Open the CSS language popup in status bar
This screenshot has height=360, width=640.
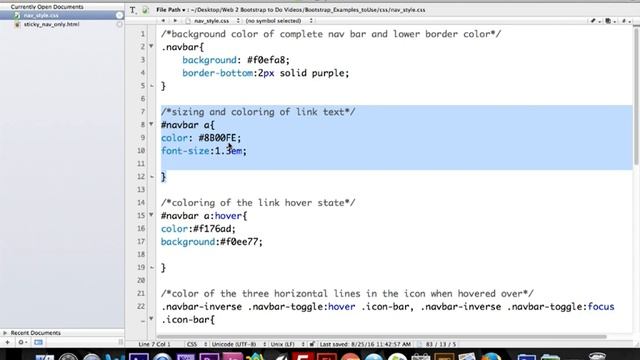click(197, 344)
